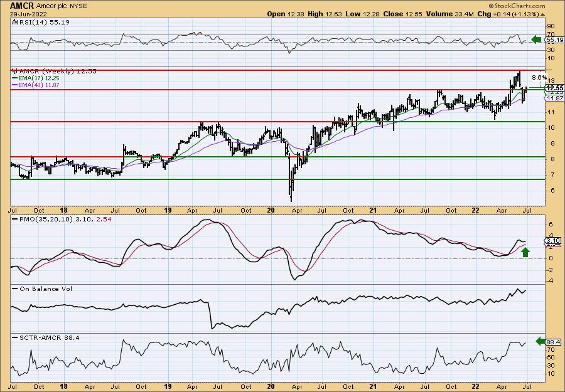Click the boxed 88.4 SCTR value on the right scale
The height and width of the screenshot is (392, 565).
tap(554, 342)
